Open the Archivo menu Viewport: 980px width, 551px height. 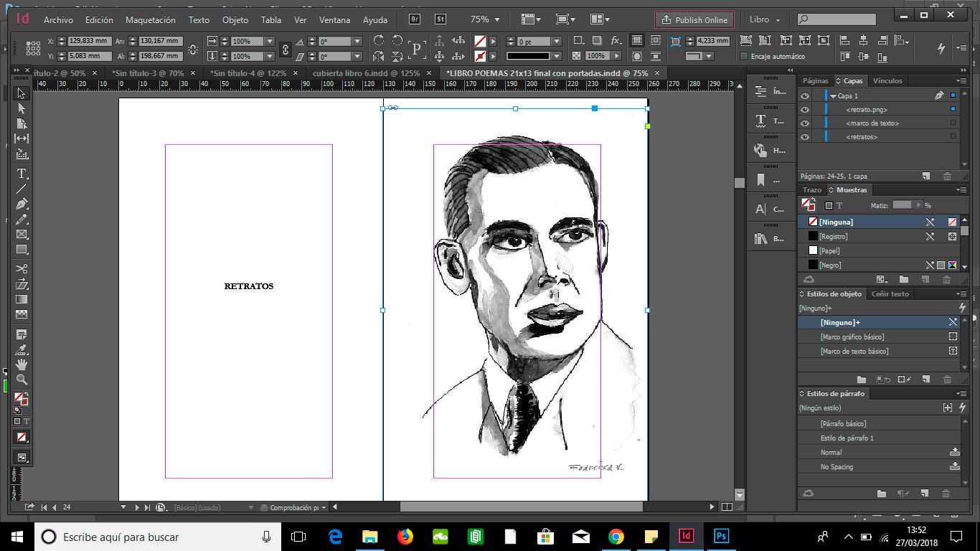[x=58, y=20]
